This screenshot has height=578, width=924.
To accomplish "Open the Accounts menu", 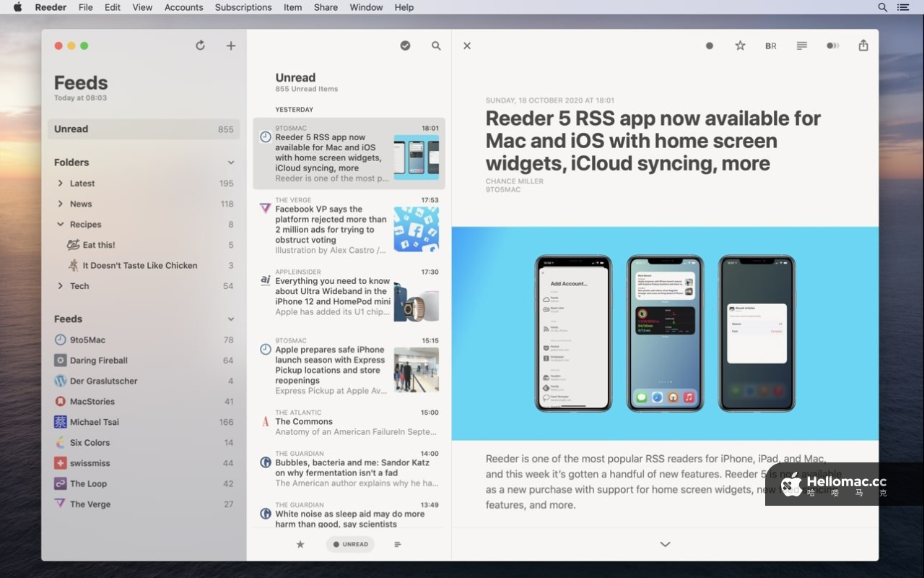I will (x=183, y=7).
